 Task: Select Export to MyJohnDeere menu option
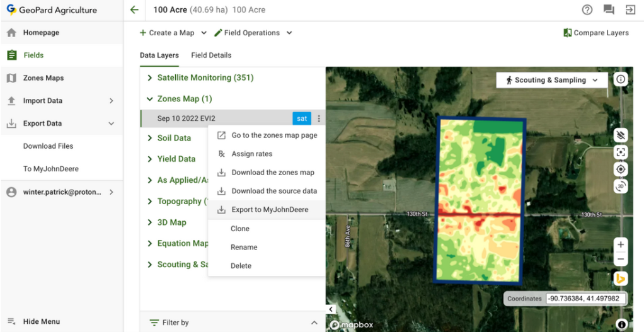click(x=270, y=210)
